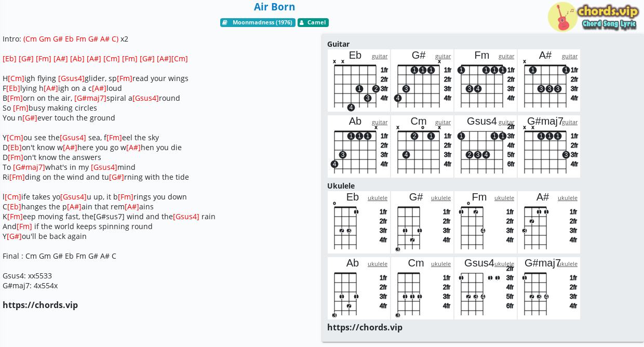This screenshot has height=347, width=644.
Task: Select the G# guitar fretboard diagram
Action: 422,81
